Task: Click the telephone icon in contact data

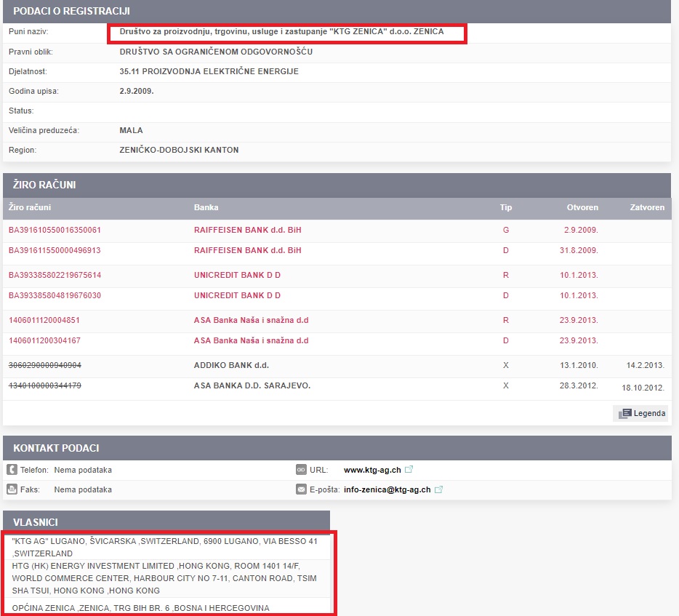Action: tap(12, 470)
